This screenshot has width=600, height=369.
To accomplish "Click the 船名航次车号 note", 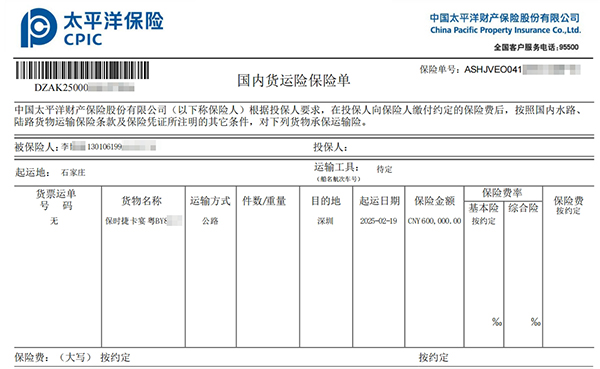I will point(338,179).
